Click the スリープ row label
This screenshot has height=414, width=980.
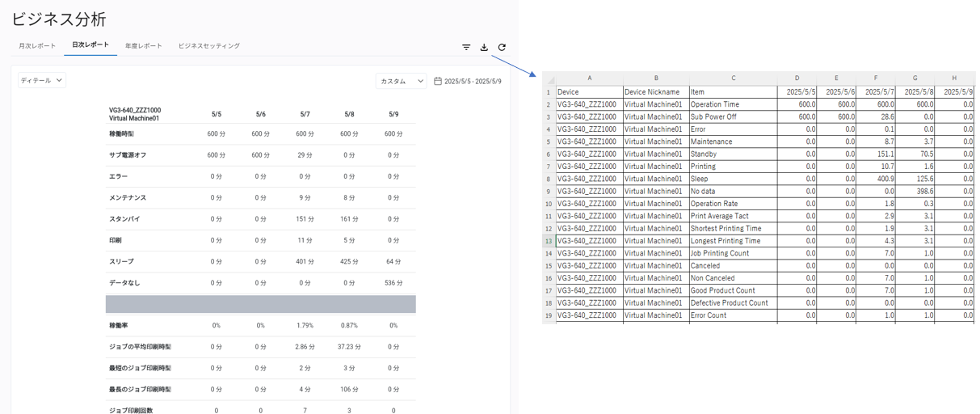tap(122, 261)
